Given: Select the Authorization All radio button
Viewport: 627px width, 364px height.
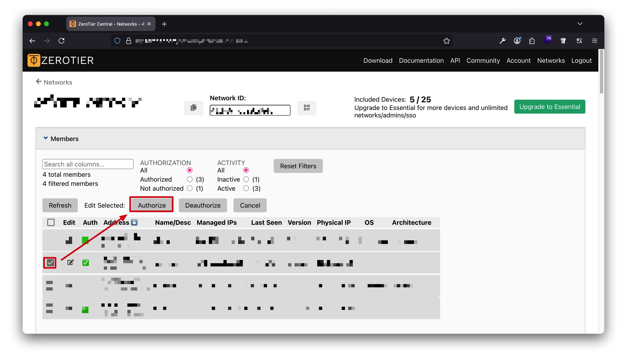Looking at the screenshot, I should (190, 170).
